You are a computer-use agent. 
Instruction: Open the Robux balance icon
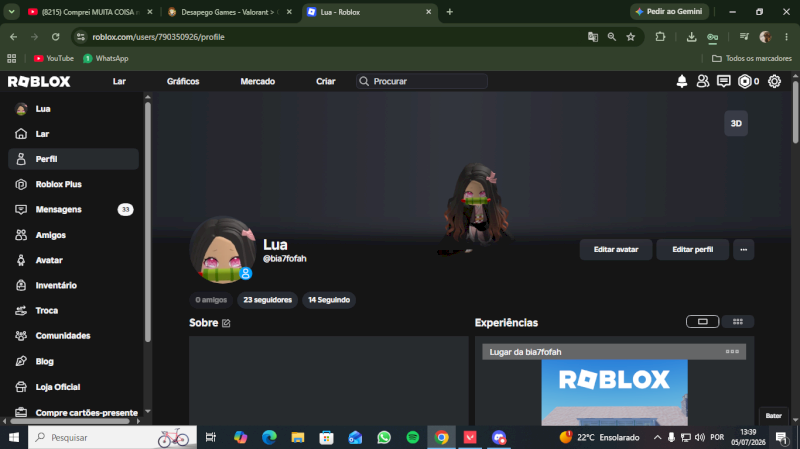(x=744, y=81)
